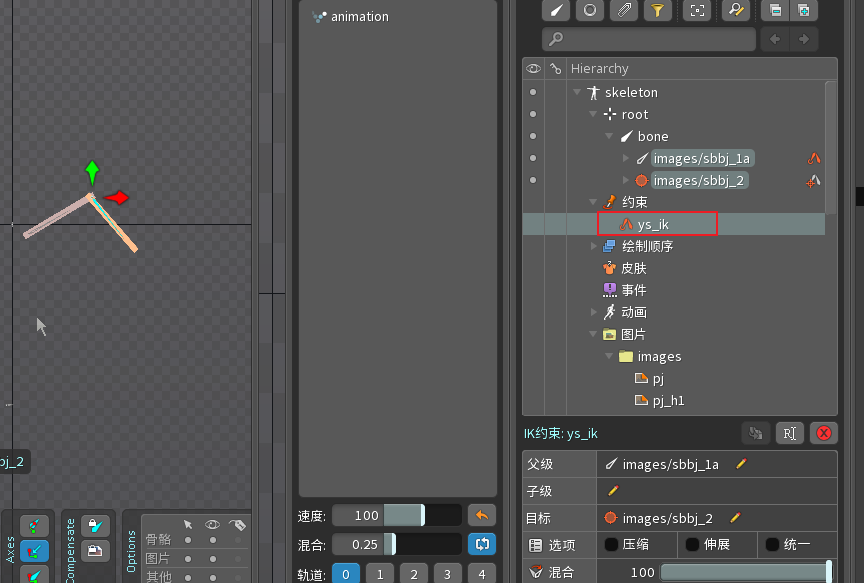864x583 pixels.
Task: Click the bone filter icon in tree toolbar
Action: click(558, 10)
